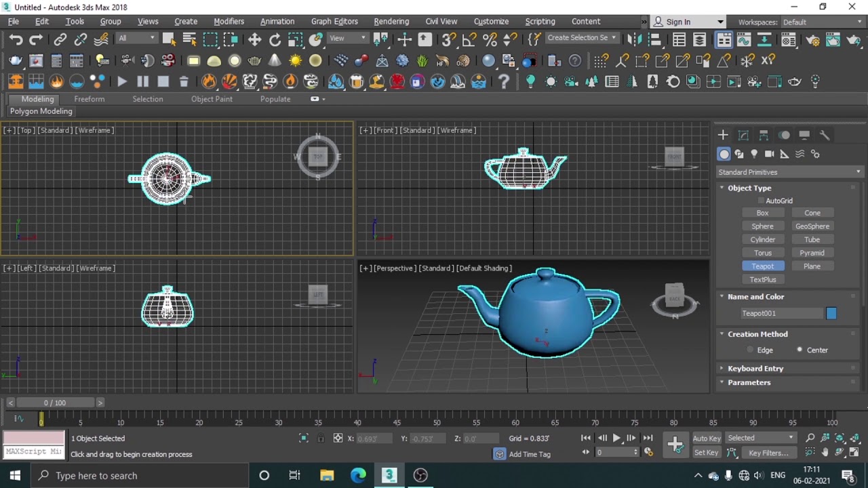Click the Select and Link icon
Viewport: 868px width, 488px height.
click(60, 40)
